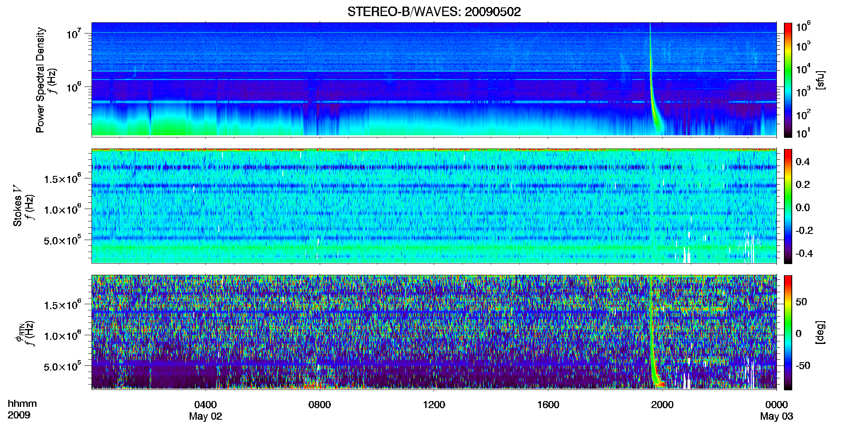
Task: Click the sfu colorbar of top panel
Action: (788, 80)
